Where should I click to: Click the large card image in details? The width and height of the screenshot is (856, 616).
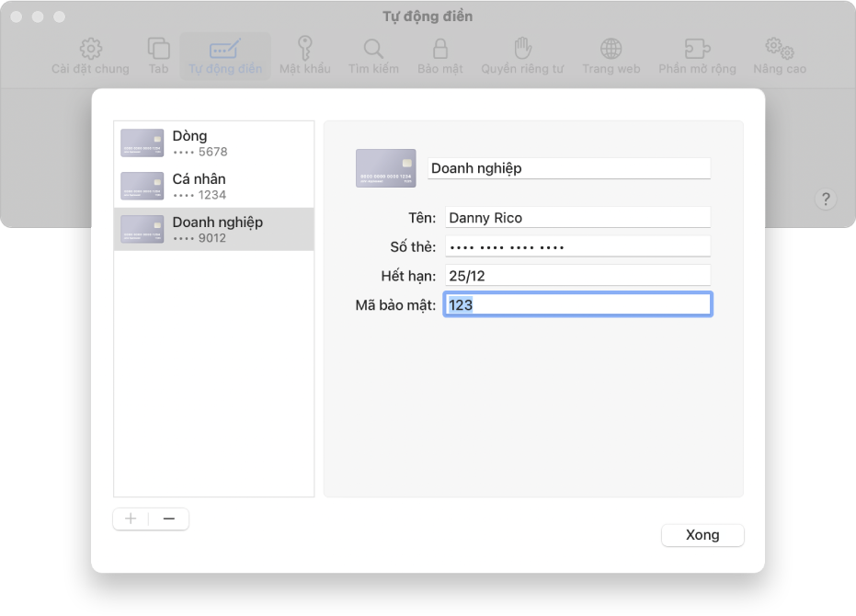(x=386, y=168)
